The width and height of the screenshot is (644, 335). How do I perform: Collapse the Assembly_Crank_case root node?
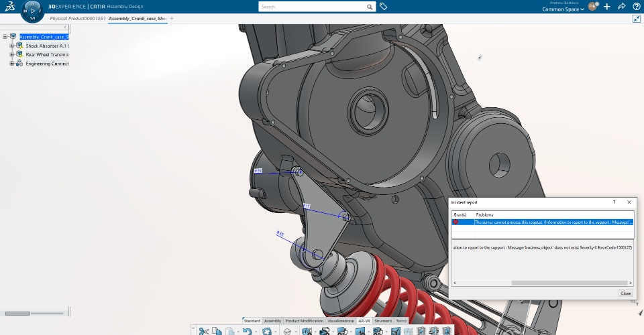tap(5, 37)
